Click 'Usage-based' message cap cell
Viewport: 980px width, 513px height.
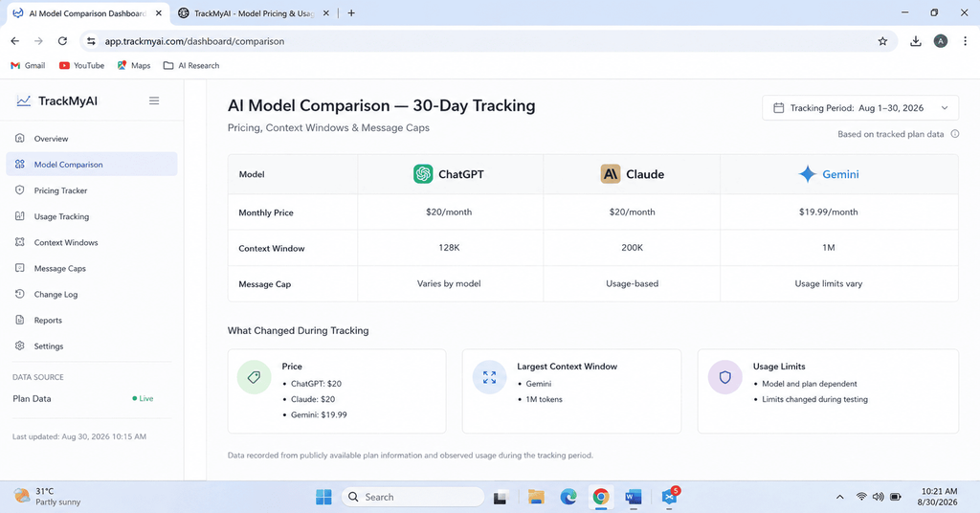pyautogui.click(x=632, y=283)
